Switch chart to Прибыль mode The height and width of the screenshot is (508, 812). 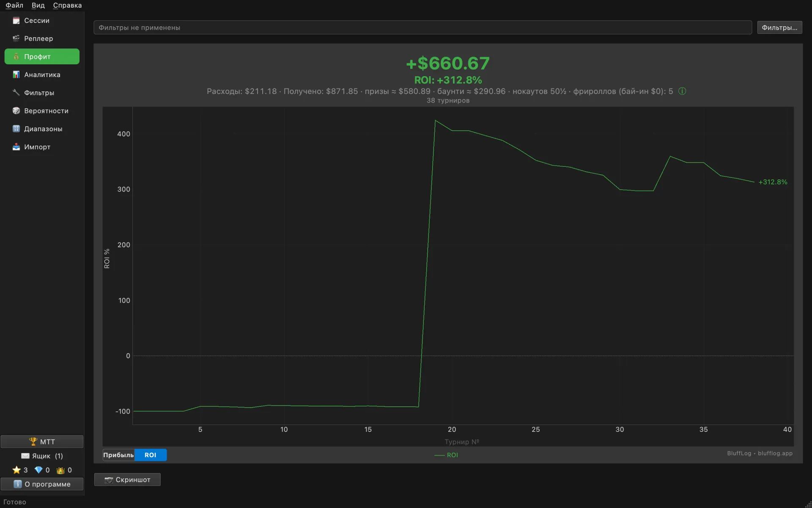coord(118,455)
